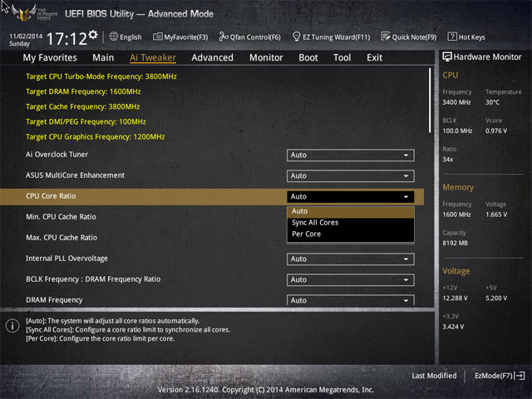Click the CPU ratio value 34x
The image size is (532, 399).
[x=447, y=160]
